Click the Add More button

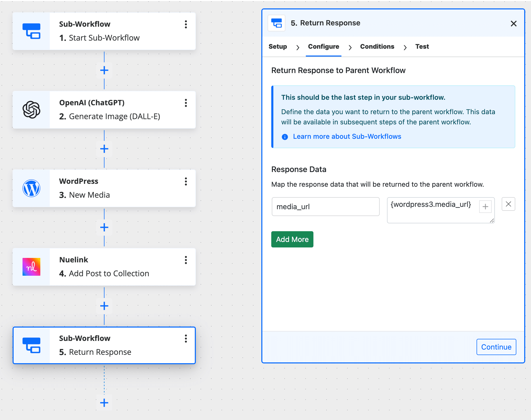(292, 239)
